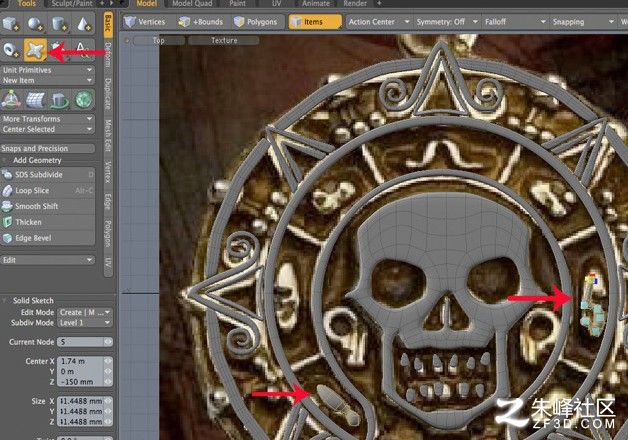
Task: Add a new layout tab with plus
Action: (x=379, y=4)
